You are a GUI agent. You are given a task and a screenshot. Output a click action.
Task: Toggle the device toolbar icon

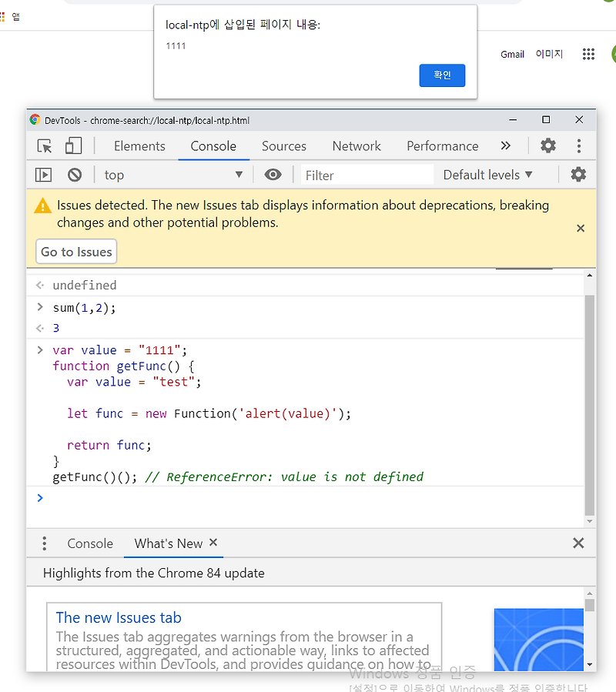(x=73, y=146)
